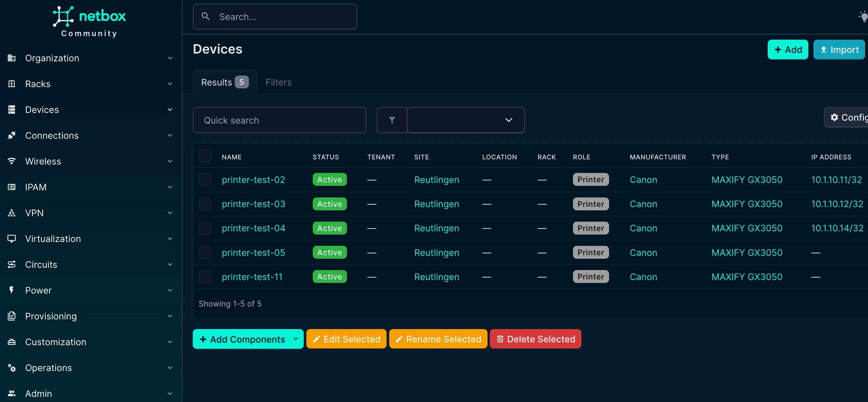The image size is (868, 402).
Task: Click the NetBox Community logo
Action: click(x=89, y=21)
